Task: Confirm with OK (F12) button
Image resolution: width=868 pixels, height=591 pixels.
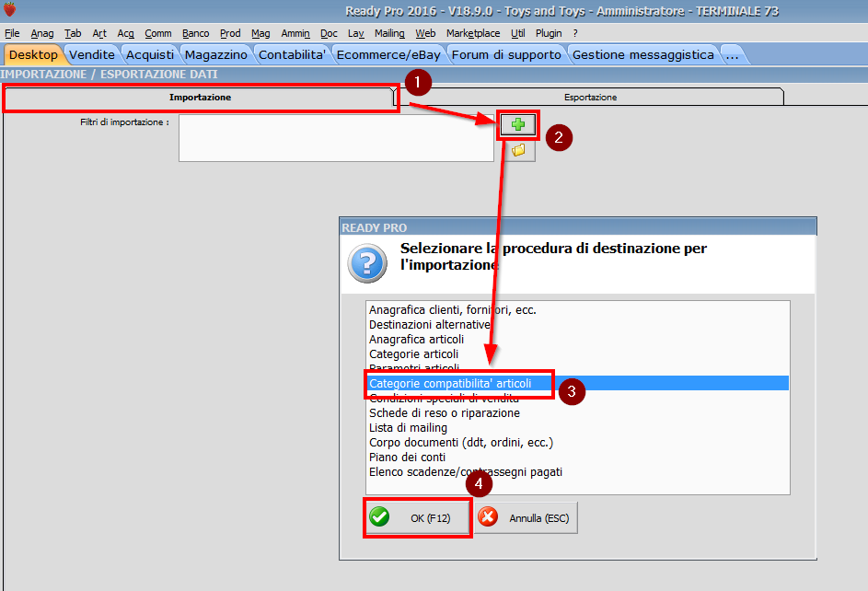Action: [x=417, y=518]
